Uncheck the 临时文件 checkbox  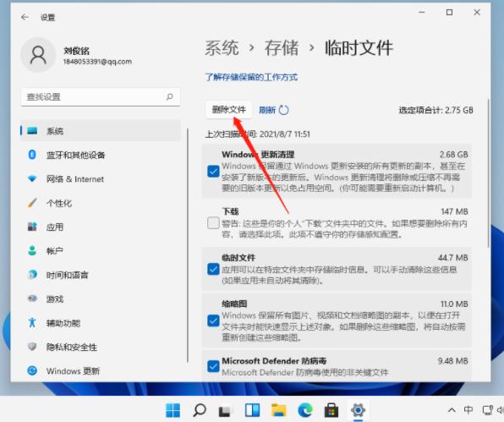point(213,269)
